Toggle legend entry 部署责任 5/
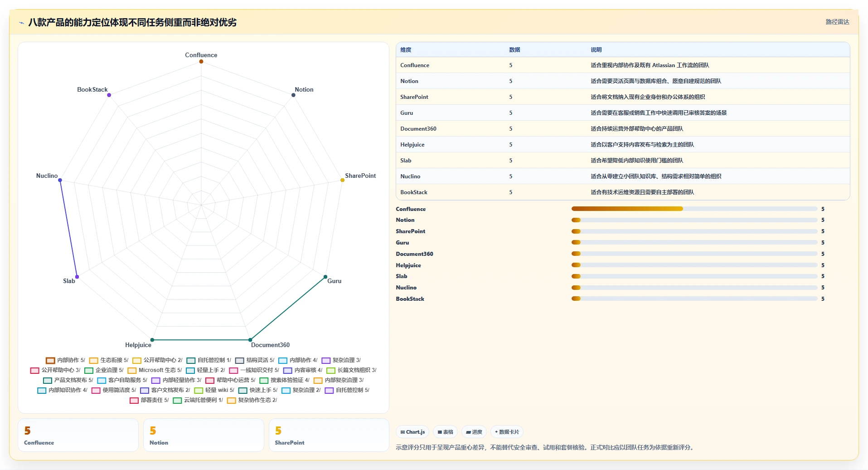This screenshot has height=470, width=868. point(149,400)
